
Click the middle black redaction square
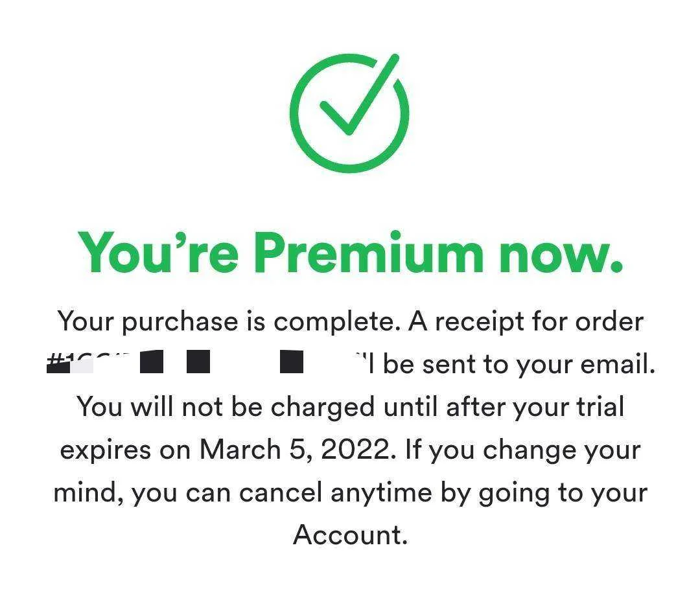(x=198, y=362)
